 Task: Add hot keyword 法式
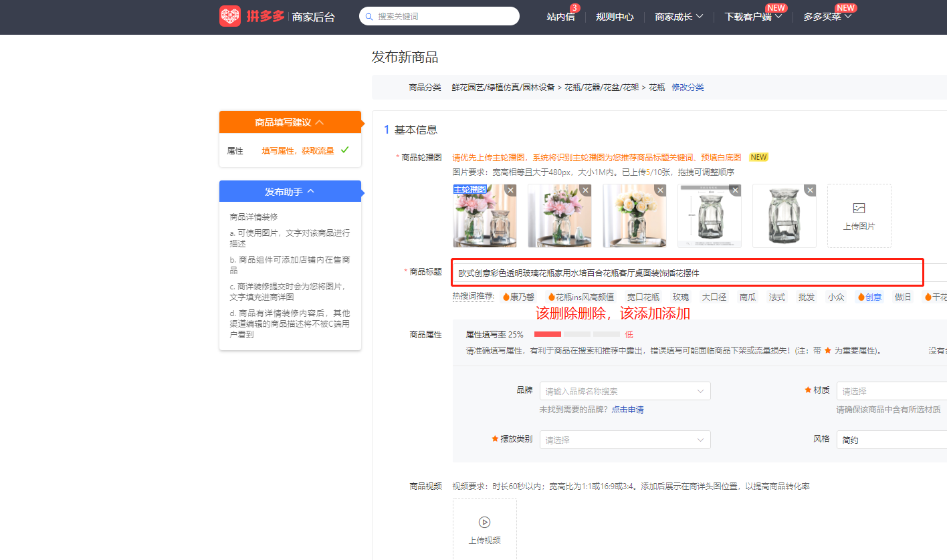tap(777, 297)
